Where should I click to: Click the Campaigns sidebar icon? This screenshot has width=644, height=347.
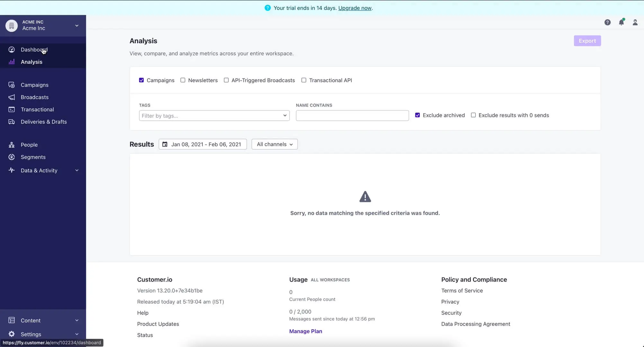(12, 85)
